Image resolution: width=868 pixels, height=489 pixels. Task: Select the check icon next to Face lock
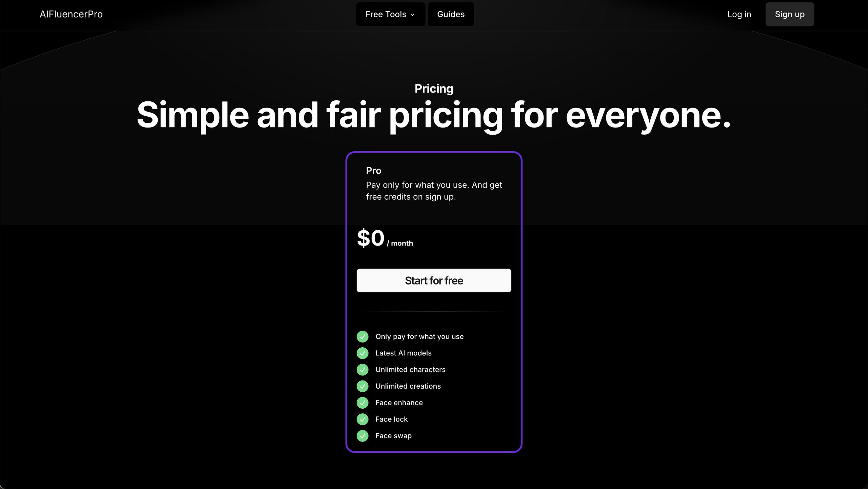point(362,419)
